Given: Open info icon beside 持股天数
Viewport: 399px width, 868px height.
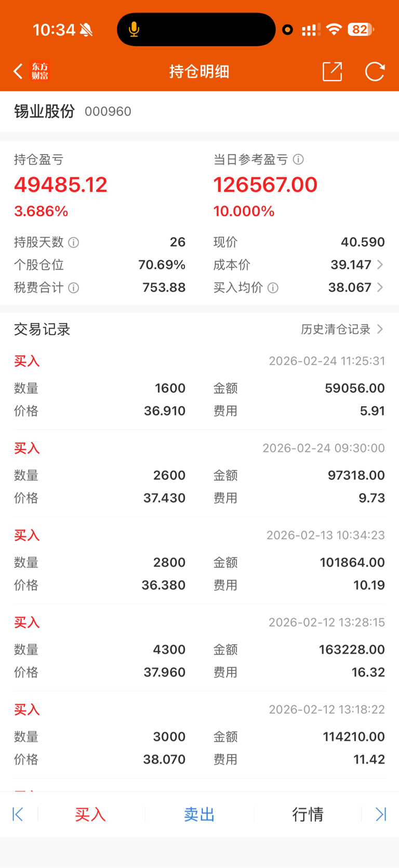Looking at the screenshot, I should point(74,242).
